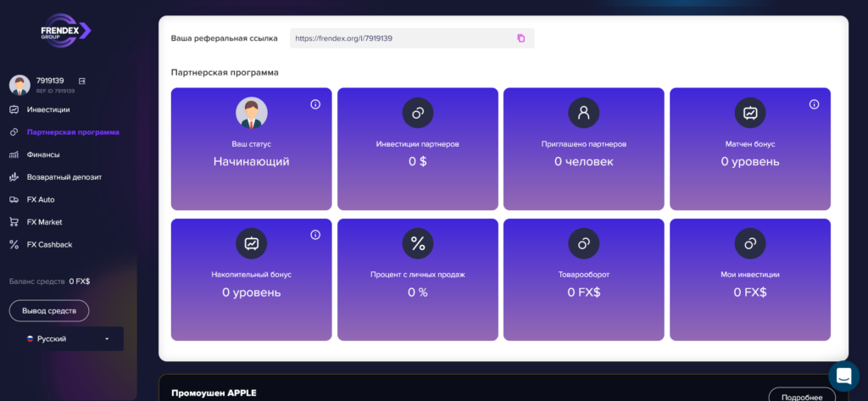
Task: Click the Накопительный бонус 0 уровень value
Action: [x=251, y=292]
